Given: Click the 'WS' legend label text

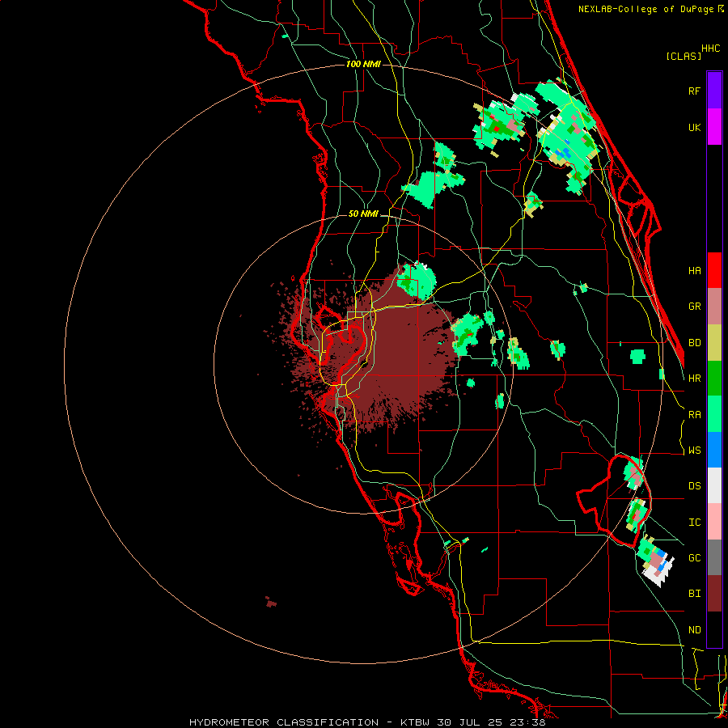Looking at the screenshot, I should pyautogui.click(x=695, y=451).
